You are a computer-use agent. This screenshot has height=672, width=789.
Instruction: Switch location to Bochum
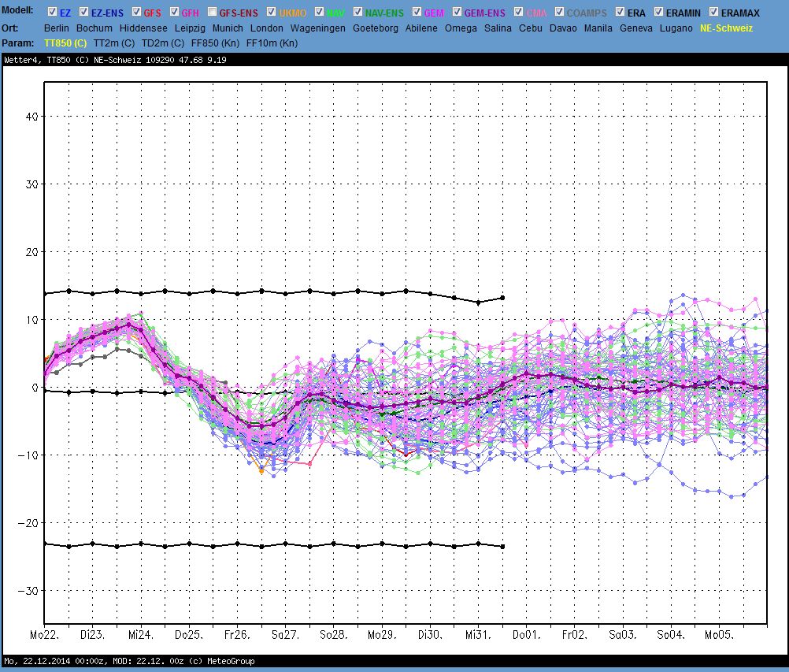(x=94, y=28)
